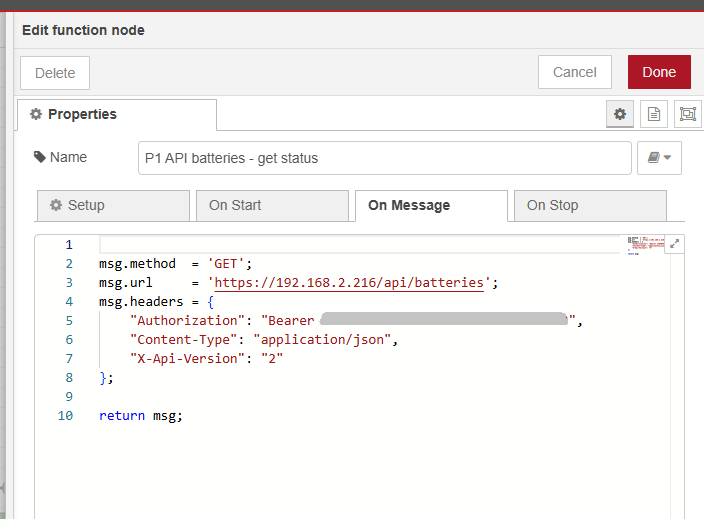This screenshot has width=704, height=519.
Task: Switch to the Setup tab
Action: point(113,205)
